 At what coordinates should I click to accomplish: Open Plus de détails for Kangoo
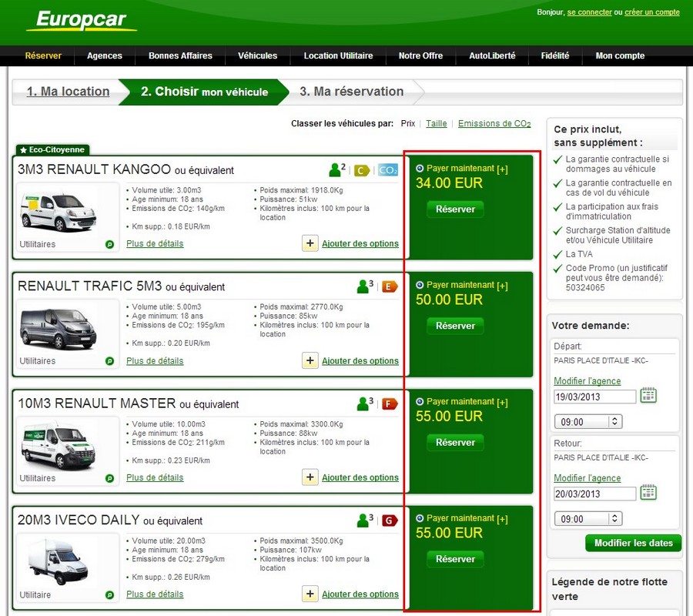pyautogui.click(x=155, y=243)
